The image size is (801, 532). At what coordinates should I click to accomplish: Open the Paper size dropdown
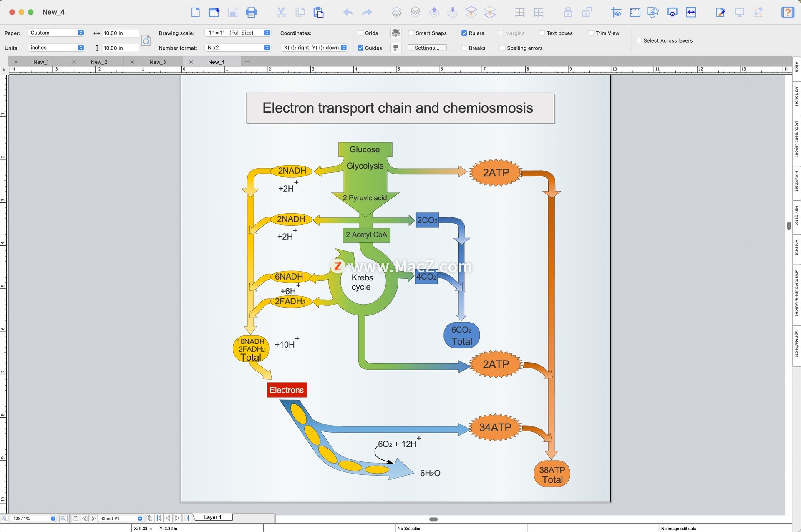56,33
